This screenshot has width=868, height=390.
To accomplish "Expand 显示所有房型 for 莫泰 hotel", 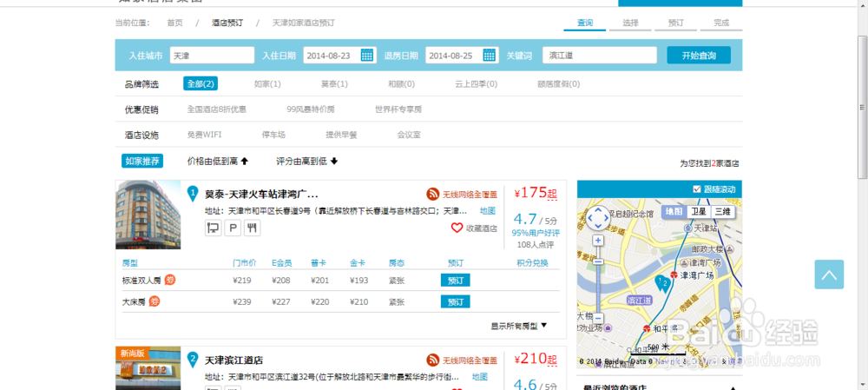I will coord(519,326).
